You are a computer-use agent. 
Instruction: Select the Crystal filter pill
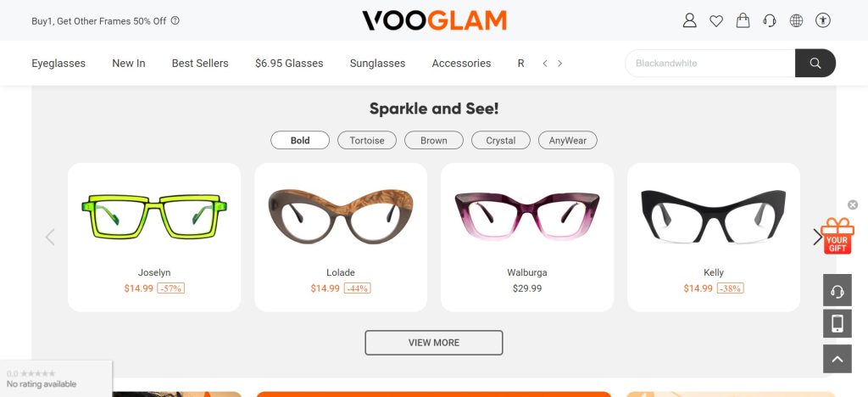pyautogui.click(x=500, y=140)
